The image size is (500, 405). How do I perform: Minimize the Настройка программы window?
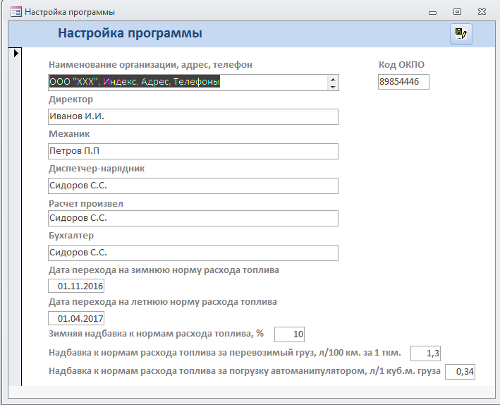click(433, 13)
